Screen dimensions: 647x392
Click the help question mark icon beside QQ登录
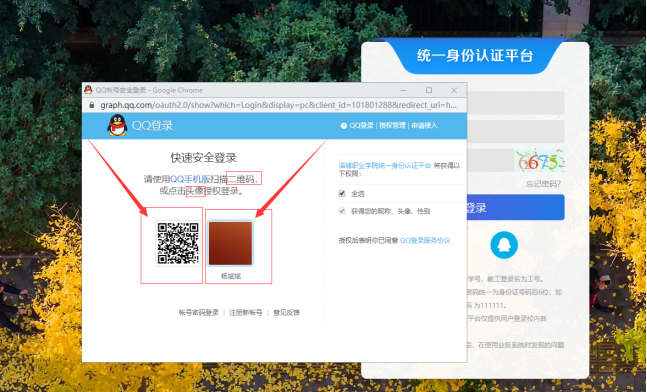(343, 126)
